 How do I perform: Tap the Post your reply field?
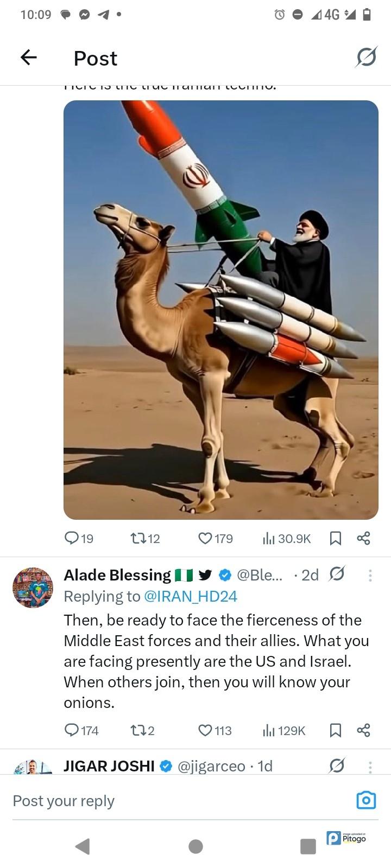click(179, 801)
